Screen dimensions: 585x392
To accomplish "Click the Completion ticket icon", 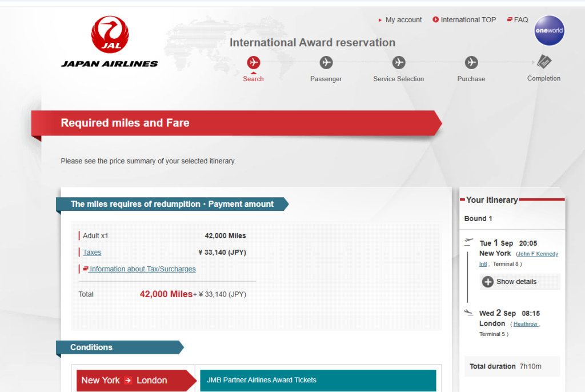I will click(x=543, y=61).
